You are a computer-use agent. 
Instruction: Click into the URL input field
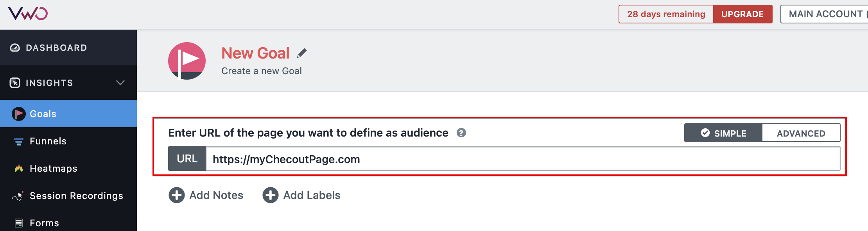pos(522,159)
